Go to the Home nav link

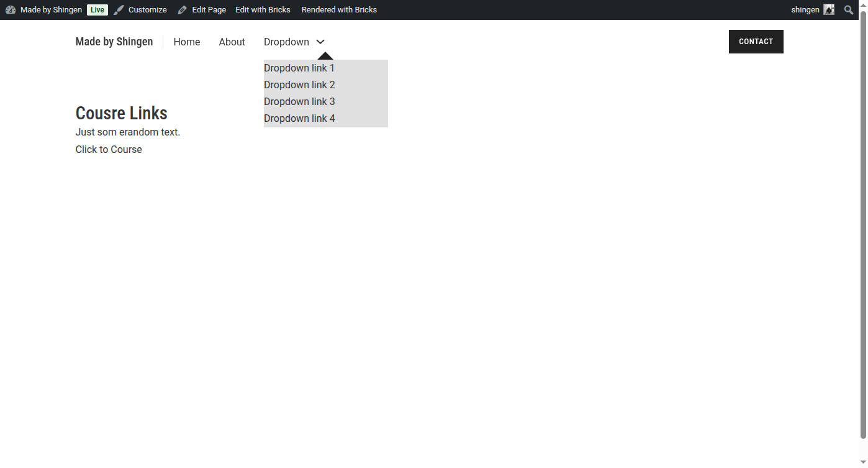pos(187,42)
